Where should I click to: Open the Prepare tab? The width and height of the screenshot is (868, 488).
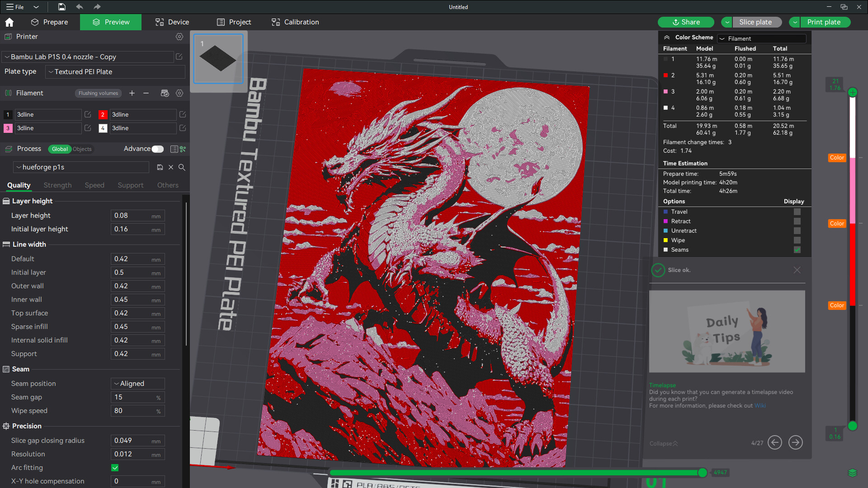(x=49, y=22)
